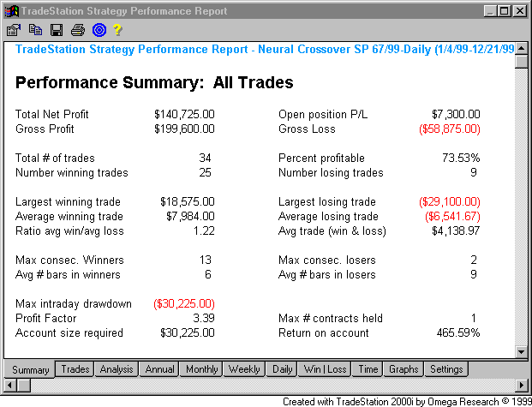Click the Account size required label

pyautogui.click(x=69, y=333)
